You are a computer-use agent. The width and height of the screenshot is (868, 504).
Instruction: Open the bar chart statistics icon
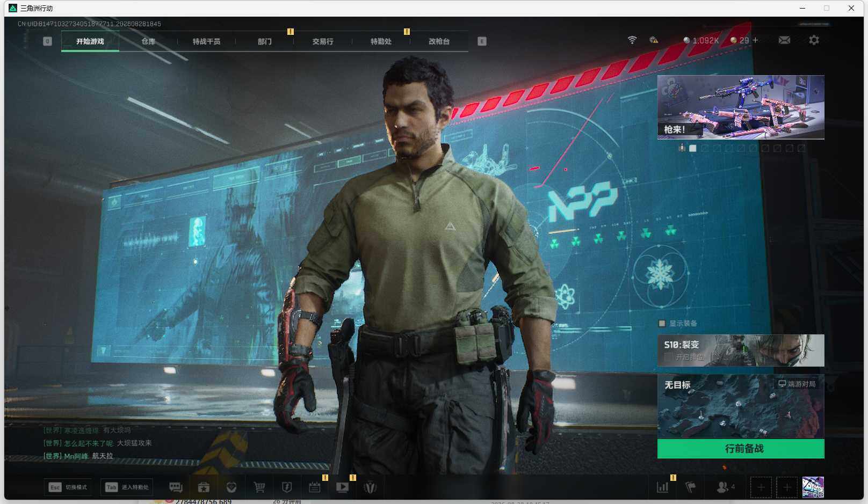tap(663, 487)
